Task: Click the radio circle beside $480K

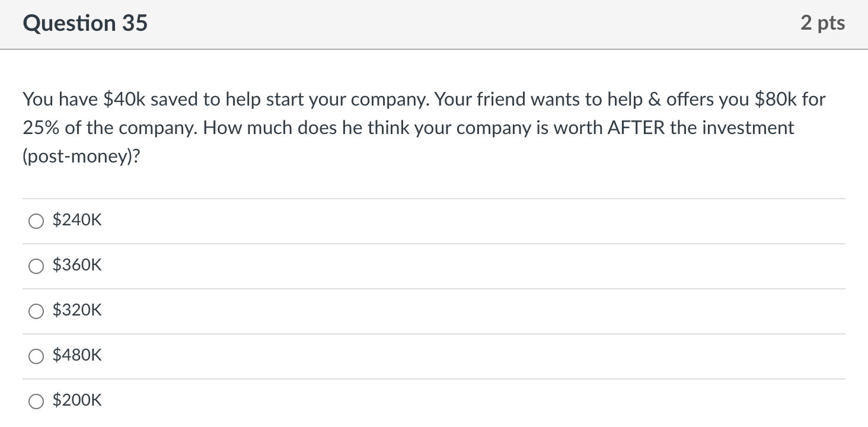Action: click(36, 356)
